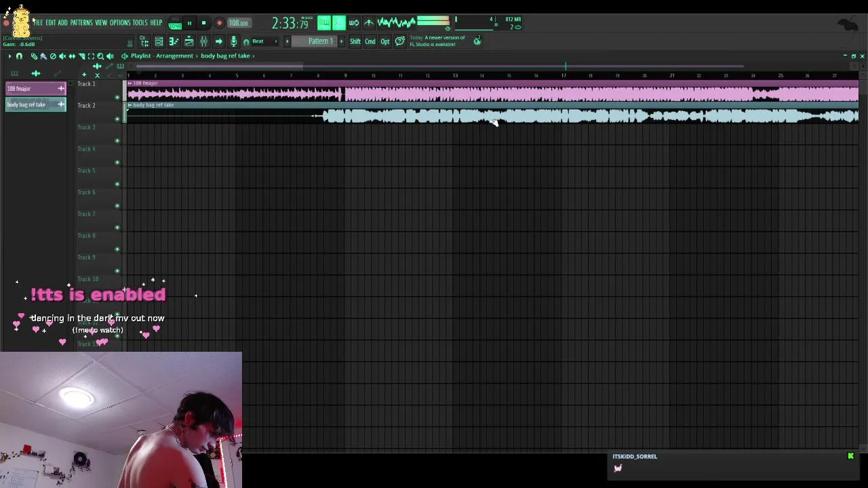The image size is (868, 488).
Task: Click the online update globe icon
Action: 477,41
